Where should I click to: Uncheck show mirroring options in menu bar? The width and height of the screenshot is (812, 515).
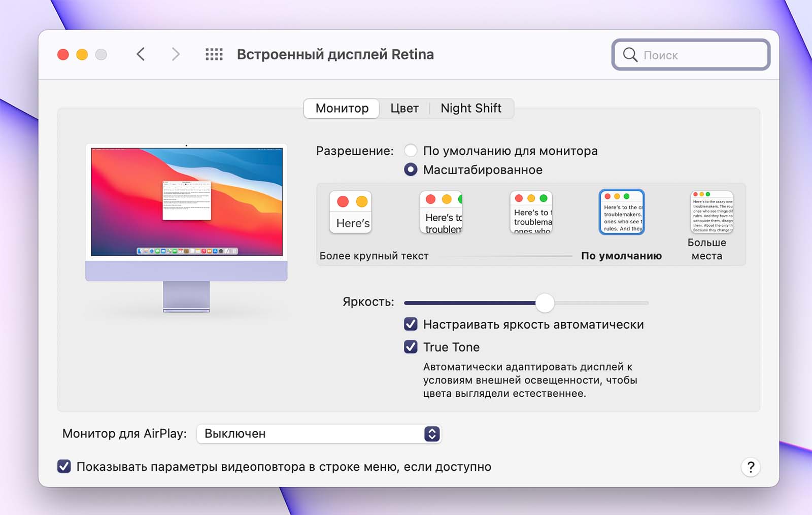click(x=64, y=466)
